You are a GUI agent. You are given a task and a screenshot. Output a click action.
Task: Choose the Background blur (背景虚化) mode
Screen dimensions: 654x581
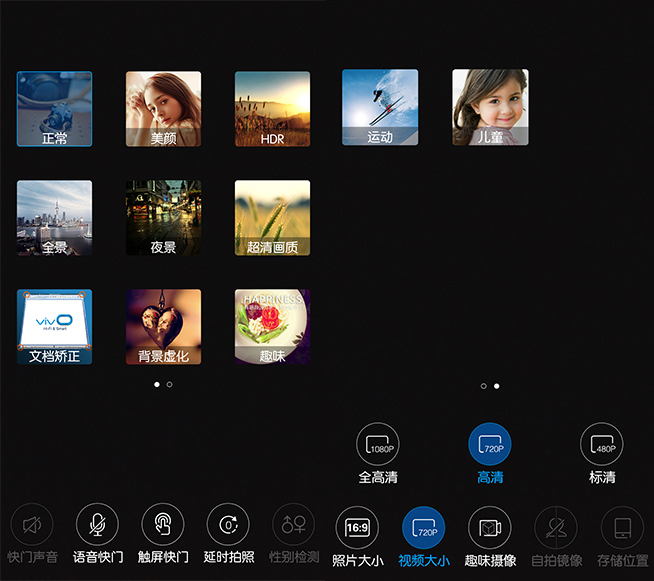163,327
